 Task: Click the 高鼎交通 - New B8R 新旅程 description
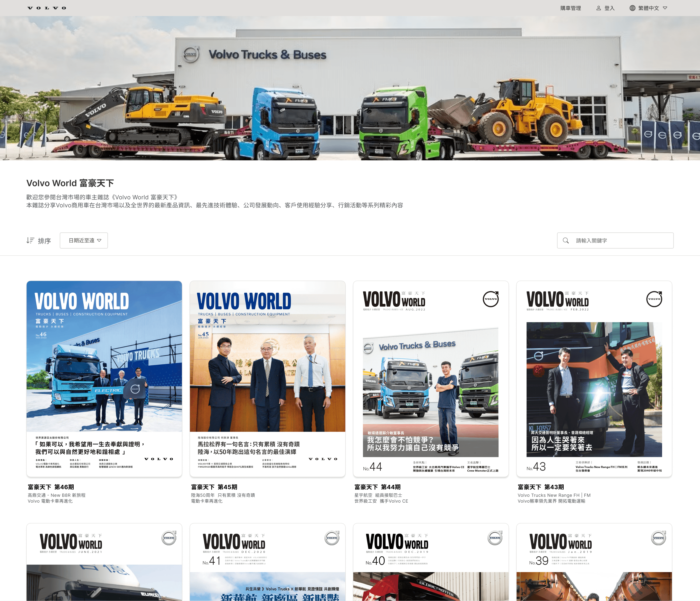(56, 495)
